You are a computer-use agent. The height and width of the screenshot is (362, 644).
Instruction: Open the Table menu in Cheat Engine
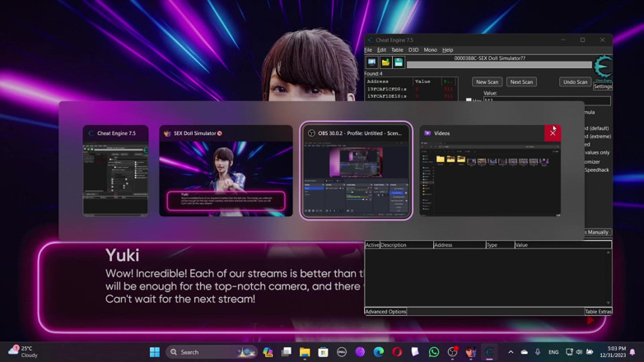397,49
